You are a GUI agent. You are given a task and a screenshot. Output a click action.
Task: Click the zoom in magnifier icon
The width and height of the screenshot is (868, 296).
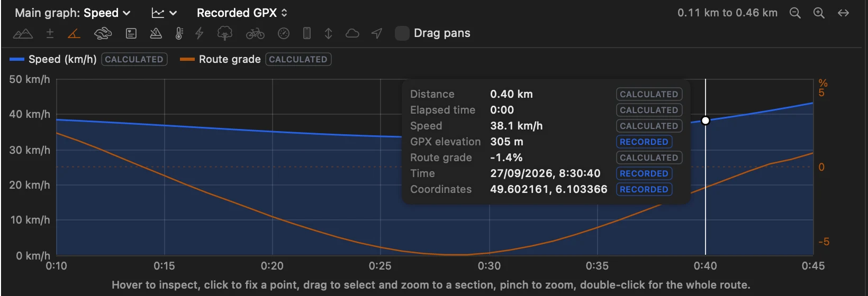tap(819, 13)
